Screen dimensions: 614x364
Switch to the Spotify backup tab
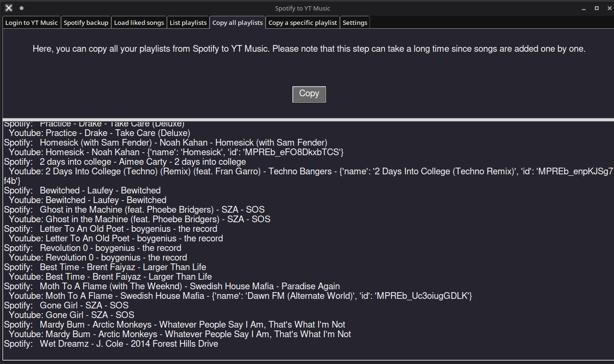(x=86, y=23)
